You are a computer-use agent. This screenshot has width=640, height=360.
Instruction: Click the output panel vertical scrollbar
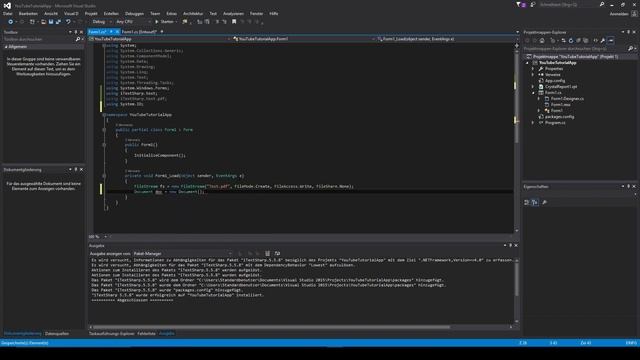[517, 279]
